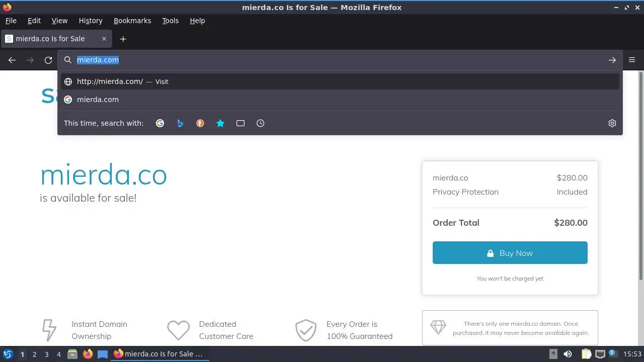The width and height of the screenshot is (644, 362).
Task: Open the eject removable media tray icon
Action: 553,354
